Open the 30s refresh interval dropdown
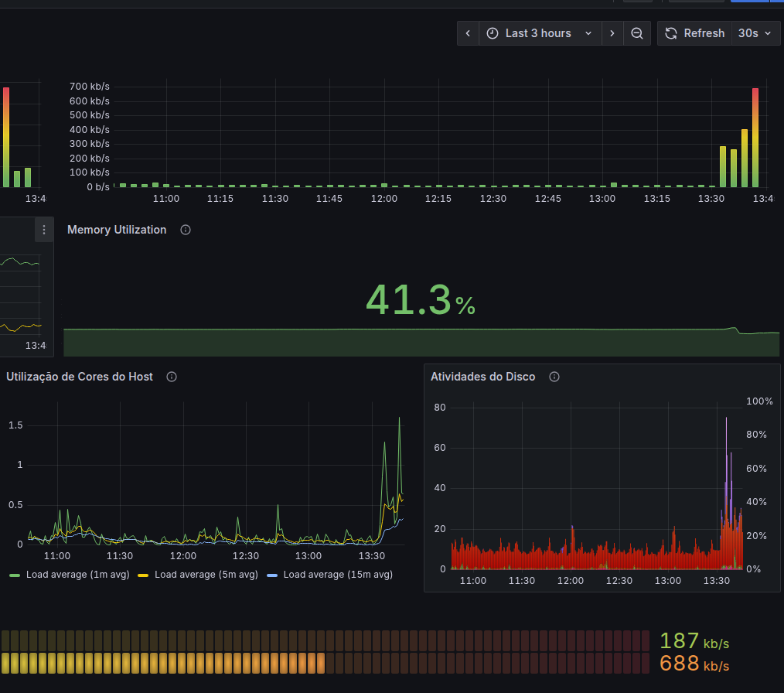This screenshot has width=784, height=693. pyautogui.click(x=755, y=33)
